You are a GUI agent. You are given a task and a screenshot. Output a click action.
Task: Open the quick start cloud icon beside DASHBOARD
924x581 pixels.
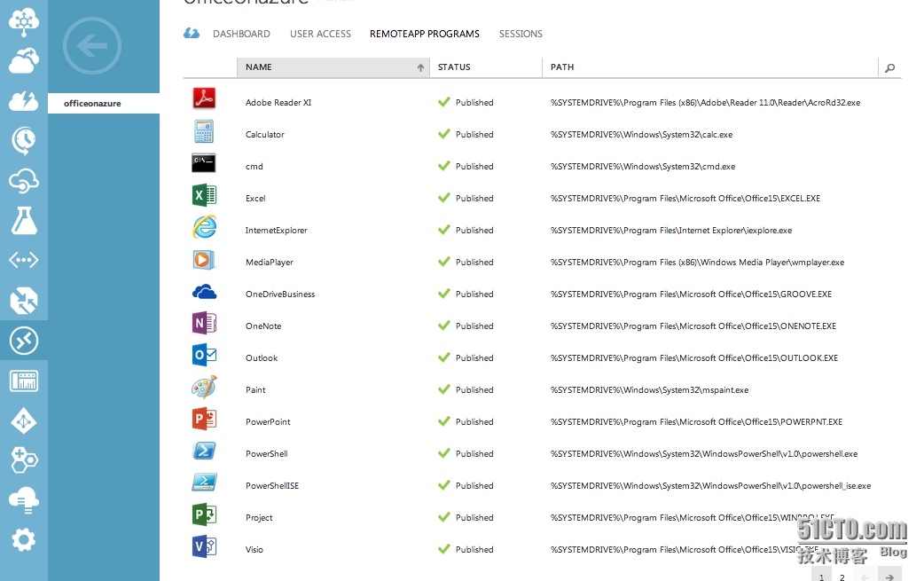point(192,34)
